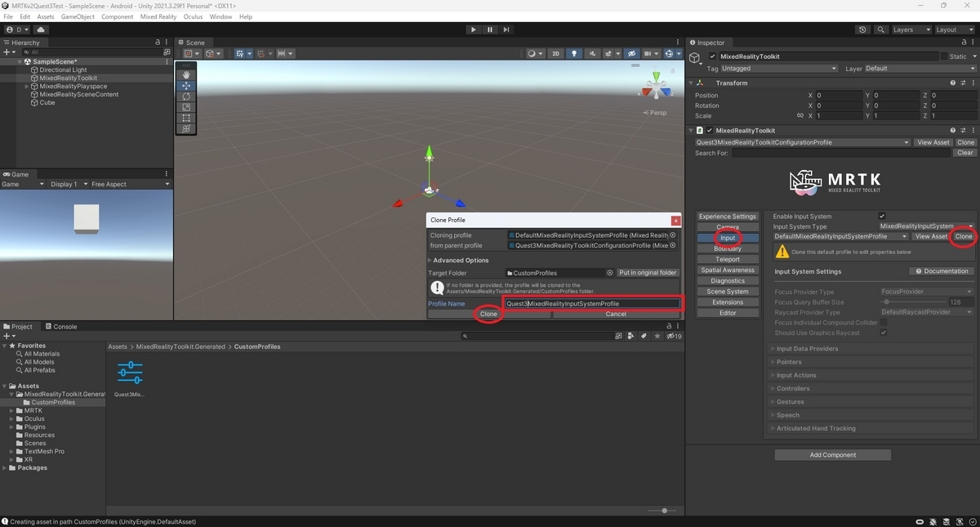Open the Assets menu
980x527 pixels.
(46, 16)
